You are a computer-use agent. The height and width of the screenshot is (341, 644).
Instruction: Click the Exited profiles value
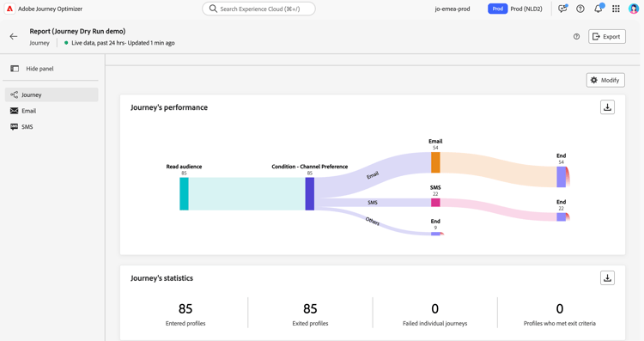click(310, 308)
